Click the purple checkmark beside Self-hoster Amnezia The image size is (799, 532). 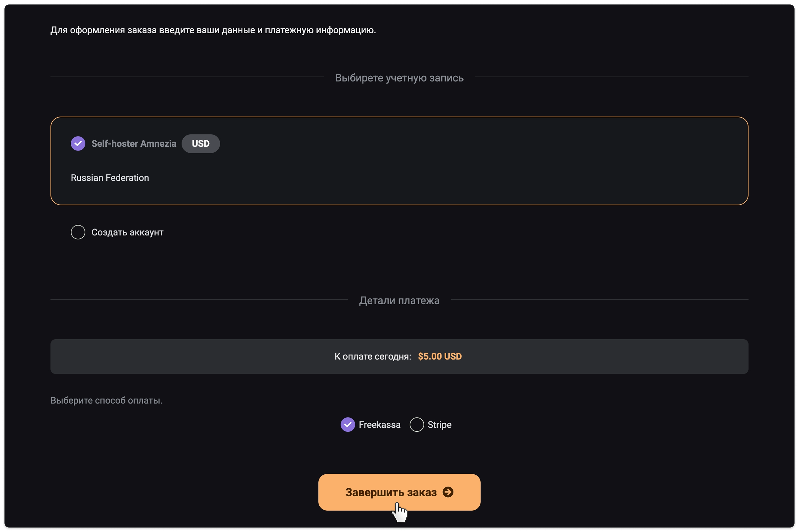pyautogui.click(x=78, y=143)
